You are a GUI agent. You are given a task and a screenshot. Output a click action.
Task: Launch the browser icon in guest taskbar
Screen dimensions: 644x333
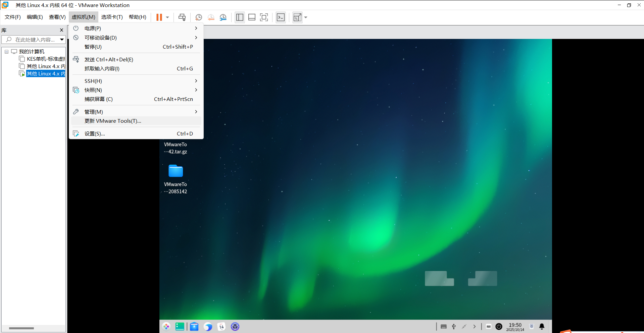coord(208,326)
